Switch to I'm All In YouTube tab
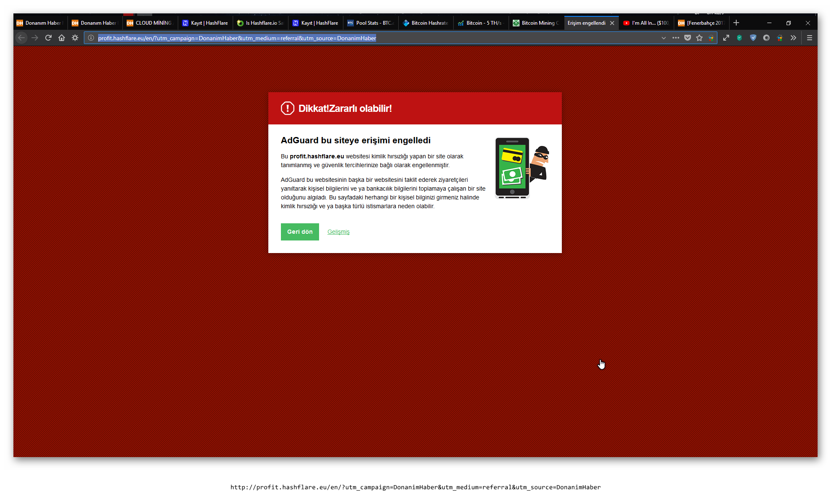Image resolution: width=831 pixels, height=504 pixels. 647,23
